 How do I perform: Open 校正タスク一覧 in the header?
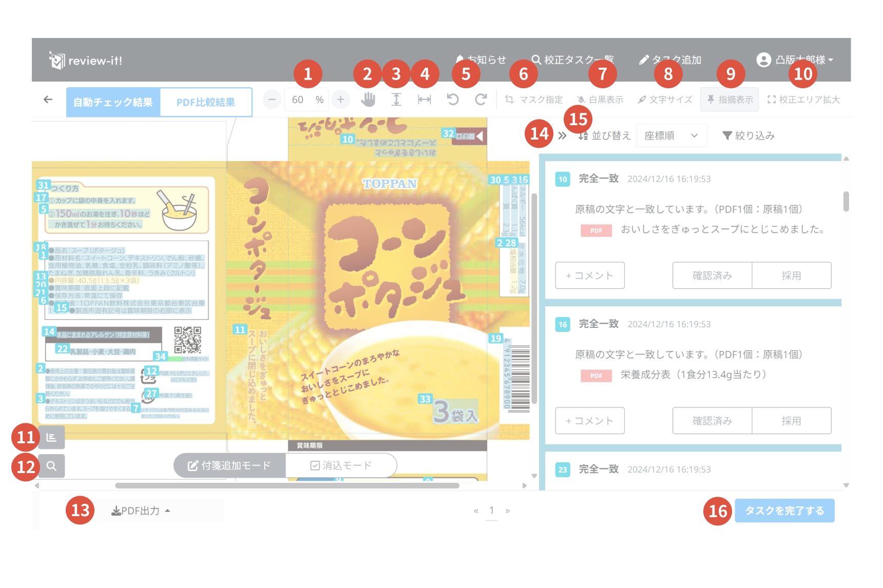[572, 60]
